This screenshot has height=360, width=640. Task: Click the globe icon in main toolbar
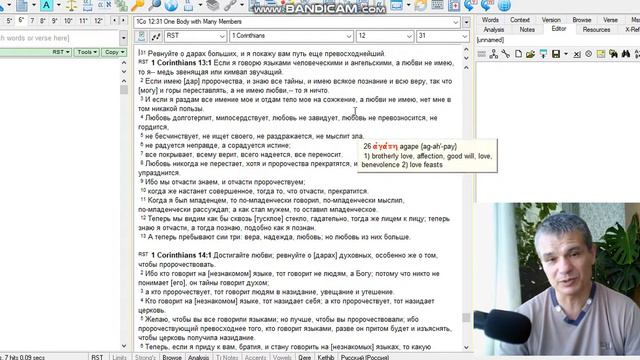[x=171, y=5]
